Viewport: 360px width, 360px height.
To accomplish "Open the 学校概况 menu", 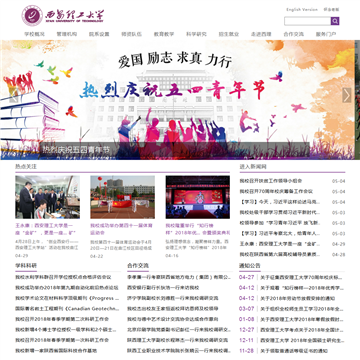I will coord(34,34).
